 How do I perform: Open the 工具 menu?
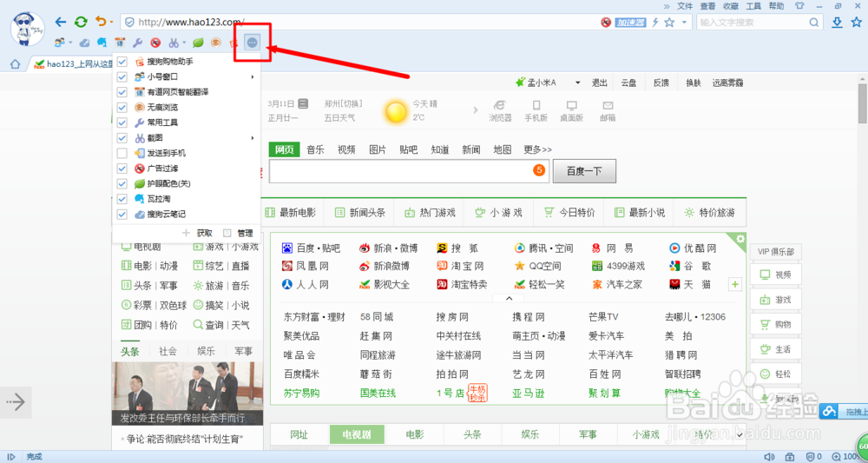point(753,6)
